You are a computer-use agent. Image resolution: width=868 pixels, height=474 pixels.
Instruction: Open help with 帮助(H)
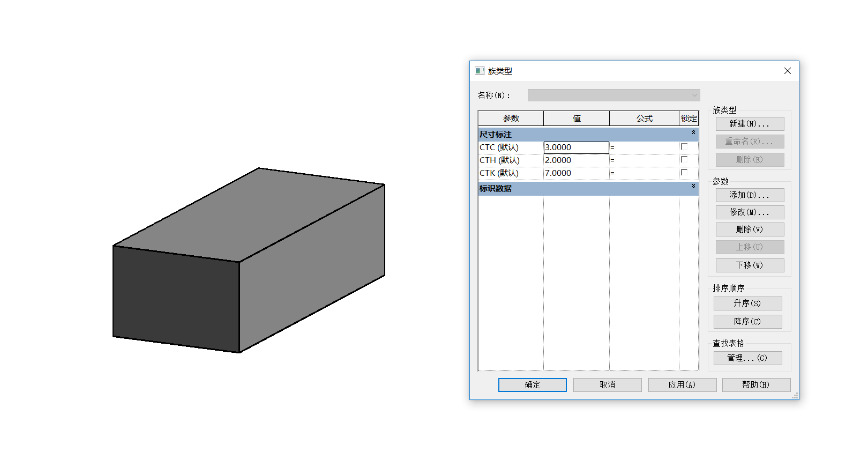[x=756, y=385]
